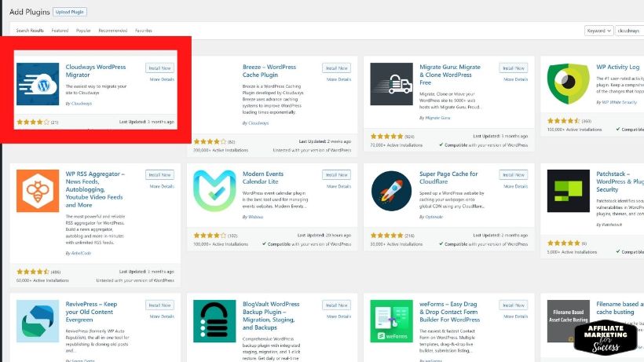This screenshot has width=644, height=362.
Task: Open More Details for Cloudways WordPress Migrator
Action: pos(162,79)
